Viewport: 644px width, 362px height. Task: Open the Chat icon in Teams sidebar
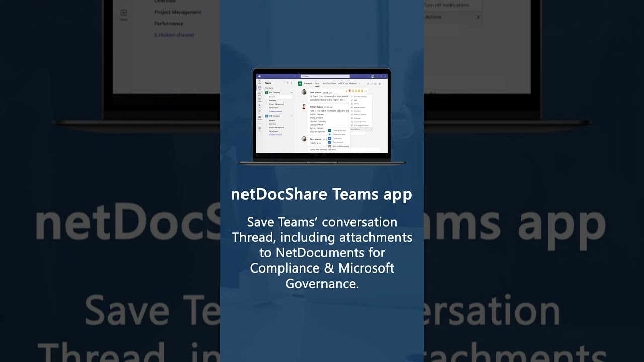coord(259,88)
